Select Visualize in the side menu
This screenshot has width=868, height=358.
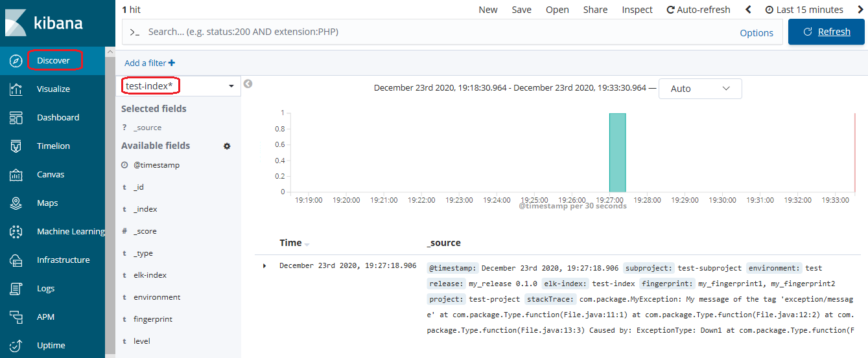(x=53, y=89)
